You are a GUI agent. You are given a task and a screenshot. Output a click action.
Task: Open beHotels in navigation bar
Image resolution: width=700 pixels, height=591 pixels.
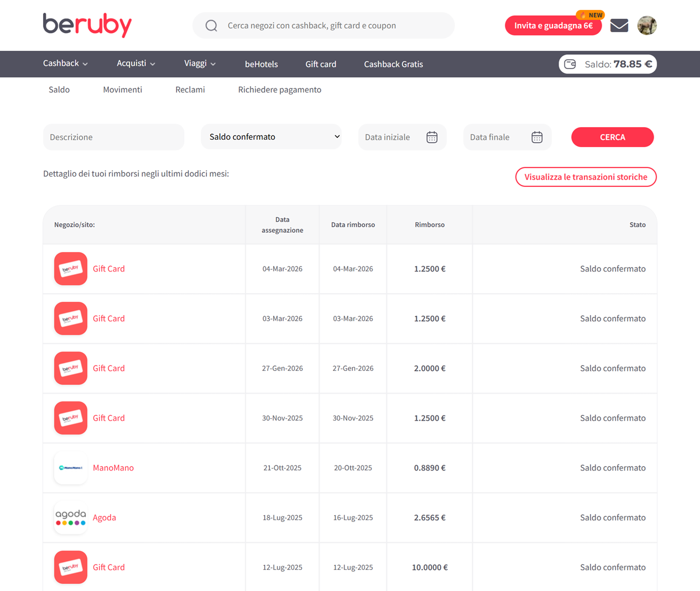(262, 64)
